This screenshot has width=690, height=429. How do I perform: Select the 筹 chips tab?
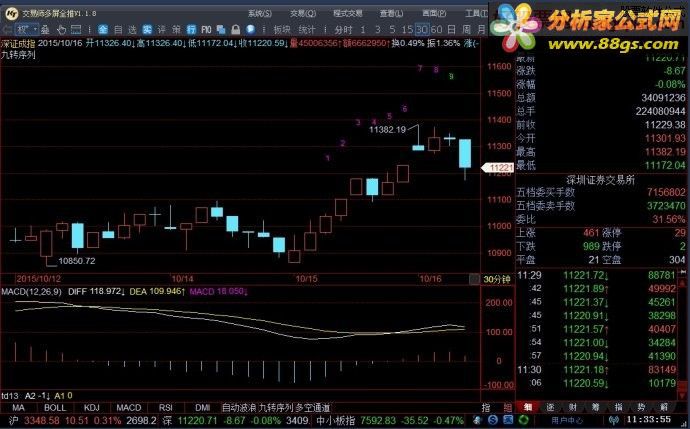pos(596,407)
